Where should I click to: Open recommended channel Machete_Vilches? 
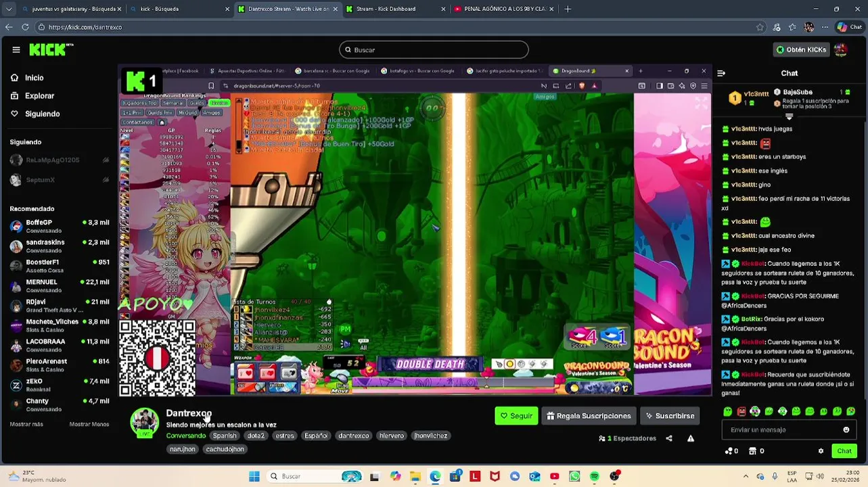pyautogui.click(x=60, y=325)
